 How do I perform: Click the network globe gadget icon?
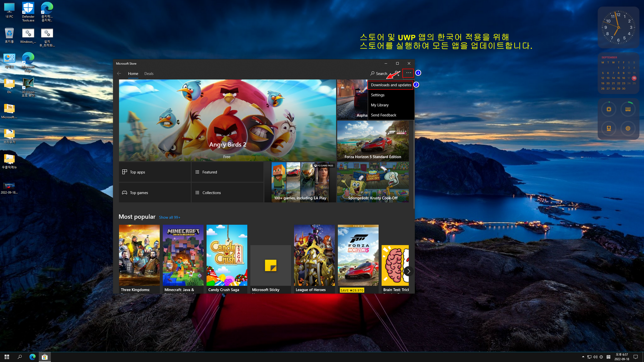click(x=628, y=128)
